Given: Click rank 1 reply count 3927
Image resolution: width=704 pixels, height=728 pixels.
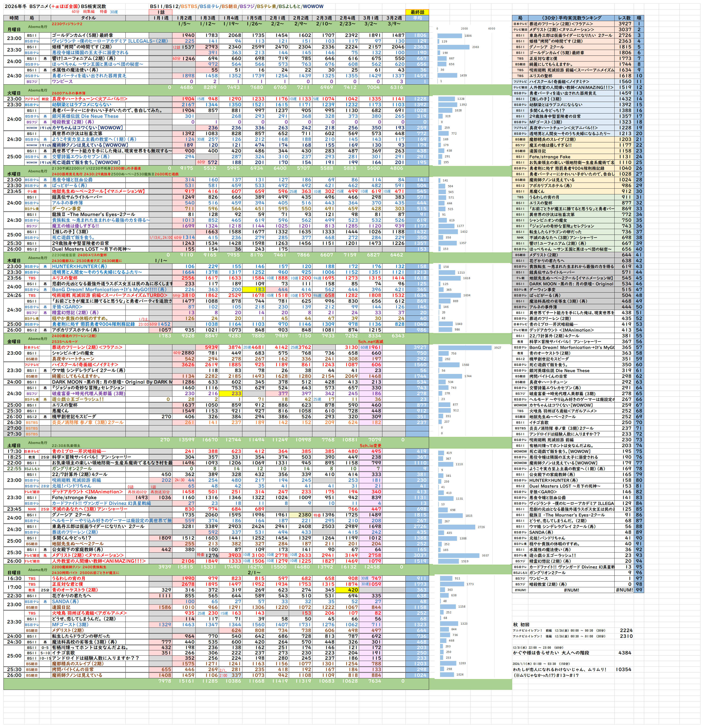Looking at the screenshot, I should (625, 24).
